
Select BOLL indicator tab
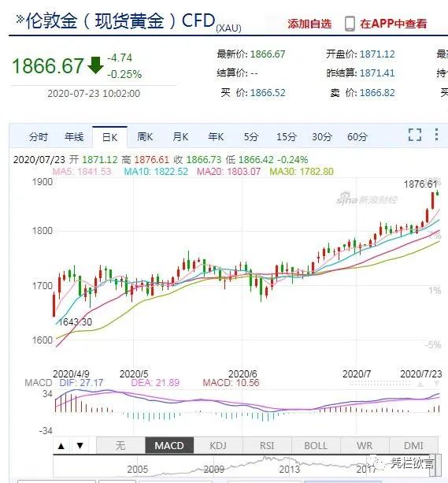(x=316, y=445)
